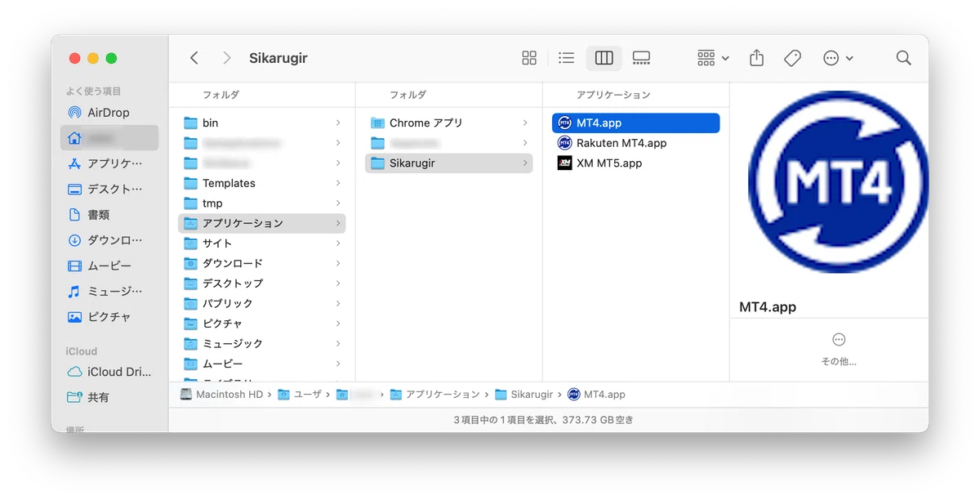Select the Chrome アプリ folder

click(448, 123)
